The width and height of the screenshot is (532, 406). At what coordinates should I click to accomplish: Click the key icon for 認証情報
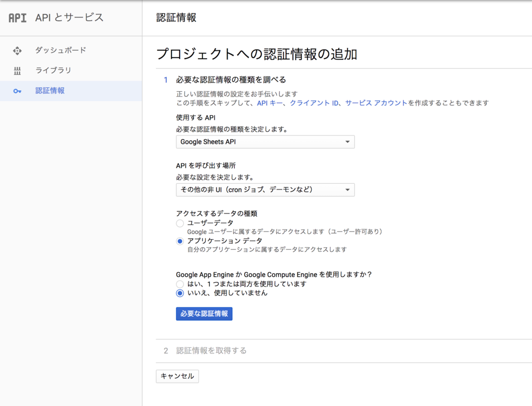pyautogui.click(x=17, y=91)
